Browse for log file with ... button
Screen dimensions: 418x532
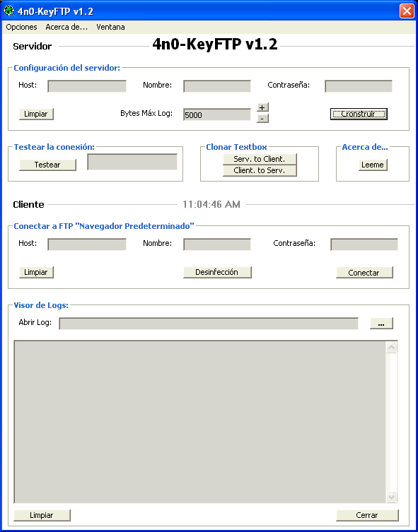pyautogui.click(x=381, y=324)
